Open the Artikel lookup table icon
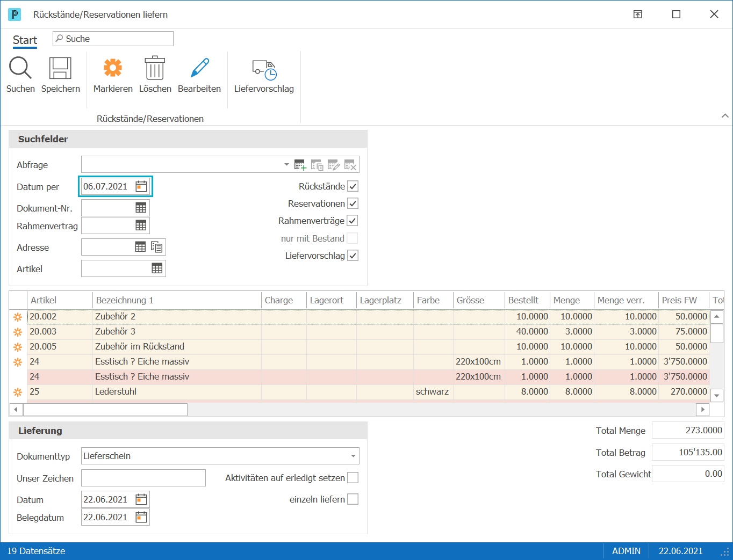733x560 pixels. pyautogui.click(x=157, y=268)
